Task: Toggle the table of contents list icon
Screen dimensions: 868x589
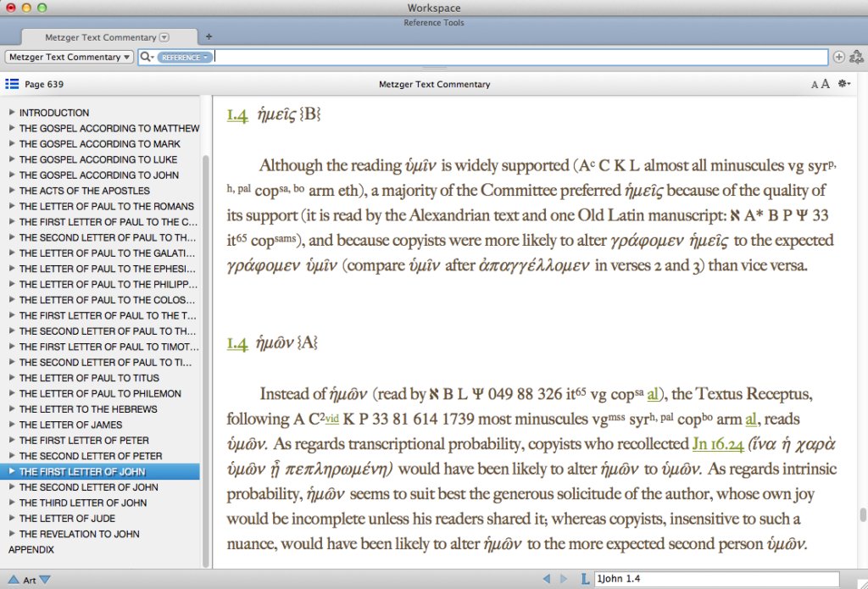Action: 12,84
